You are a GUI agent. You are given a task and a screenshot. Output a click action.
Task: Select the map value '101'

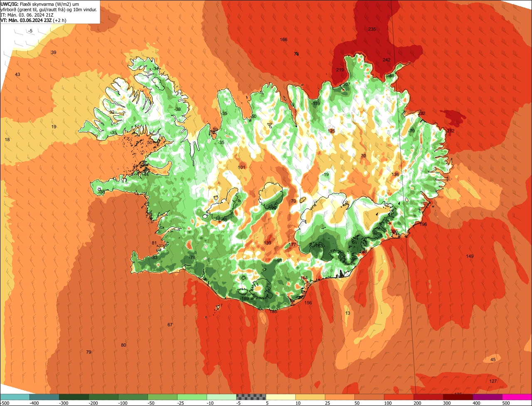click(x=241, y=167)
